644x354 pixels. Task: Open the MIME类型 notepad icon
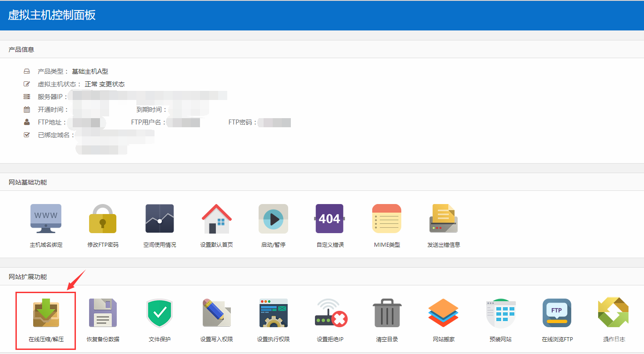click(x=386, y=219)
